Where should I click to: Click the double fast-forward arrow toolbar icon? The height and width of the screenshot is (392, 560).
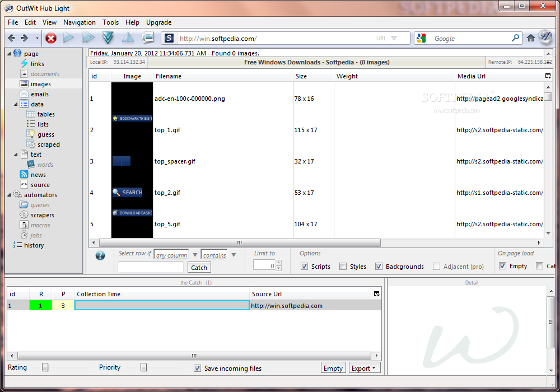pyautogui.click(x=88, y=38)
